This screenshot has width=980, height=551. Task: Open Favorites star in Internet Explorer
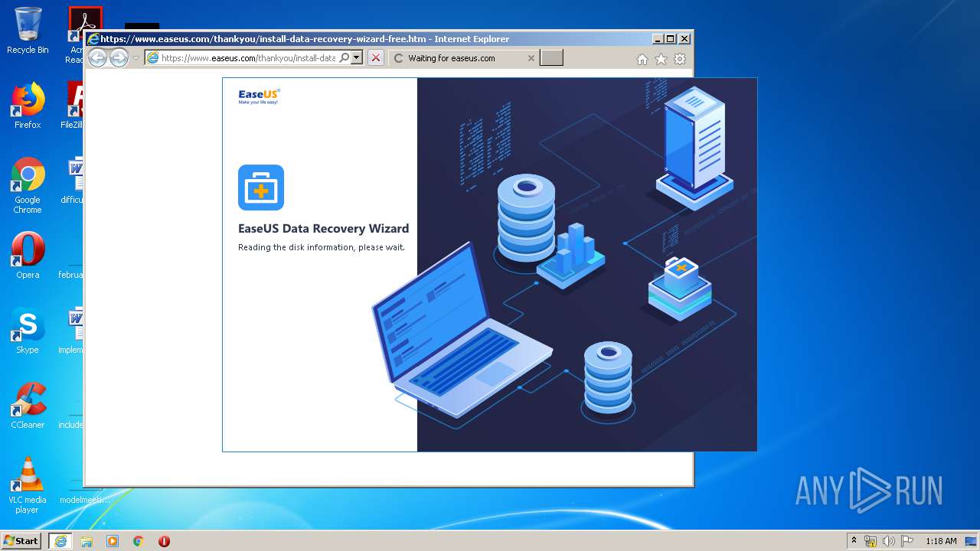661,59
